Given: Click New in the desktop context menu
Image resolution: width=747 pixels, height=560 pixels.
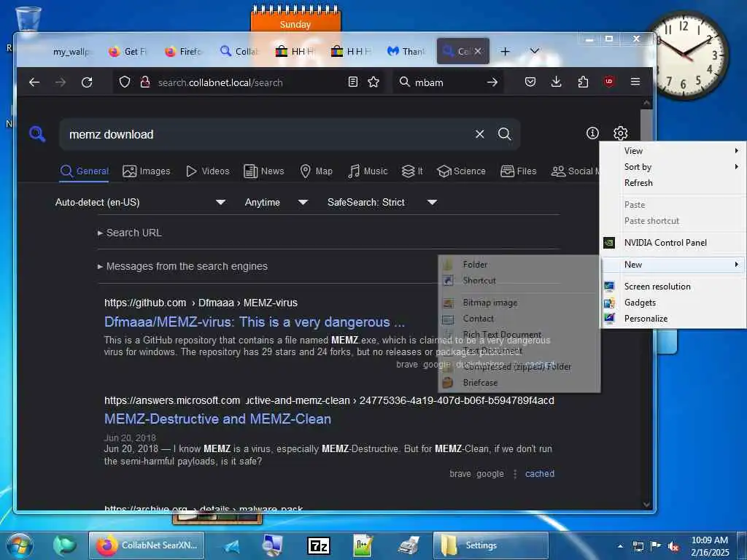Looking at the screenshot, I should pyautogui.click(x=673, y=265).
